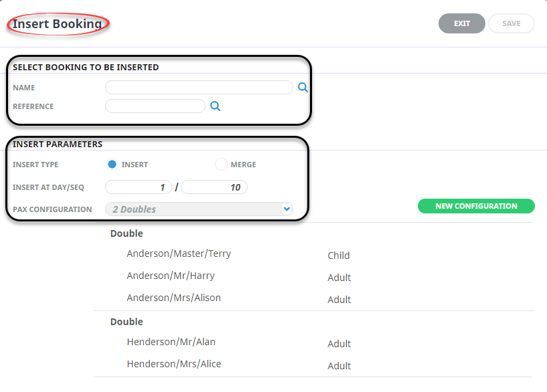Click the sequence field showing 10
Image resolution: width=547 pixels, height=392 pixels.
pos(214,187)
